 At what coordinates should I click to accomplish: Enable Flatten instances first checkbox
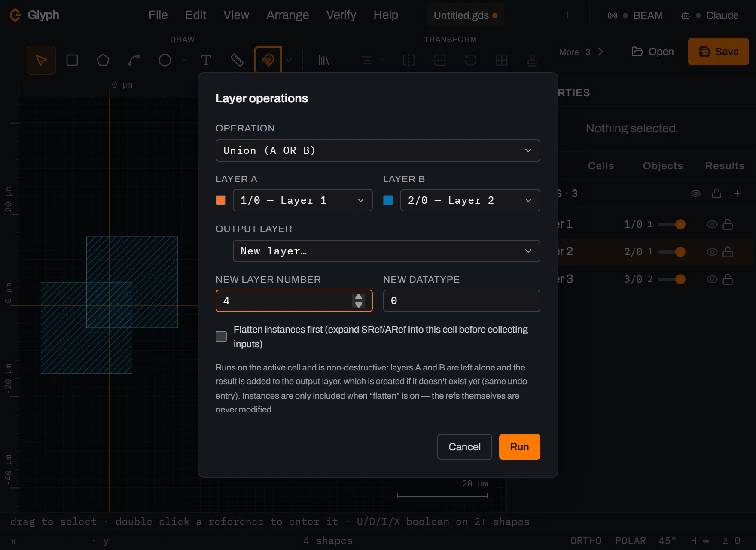click(x=221, y=336)
